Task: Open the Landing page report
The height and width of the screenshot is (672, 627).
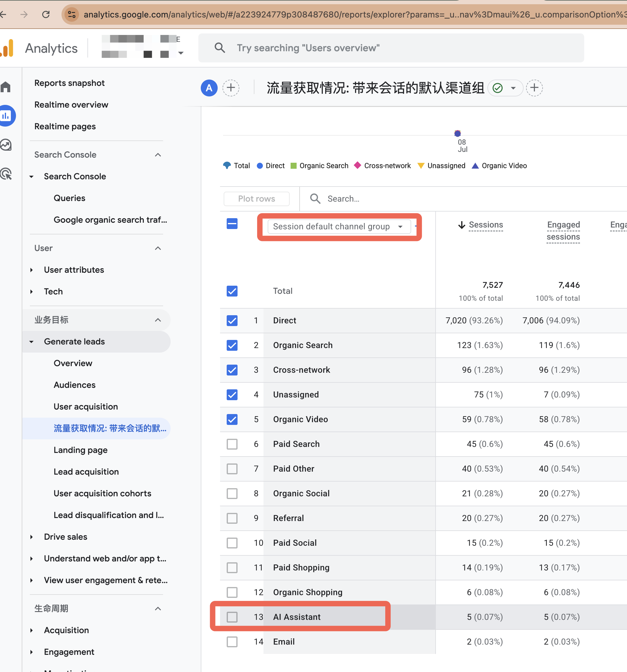Action: pos(80,450)
